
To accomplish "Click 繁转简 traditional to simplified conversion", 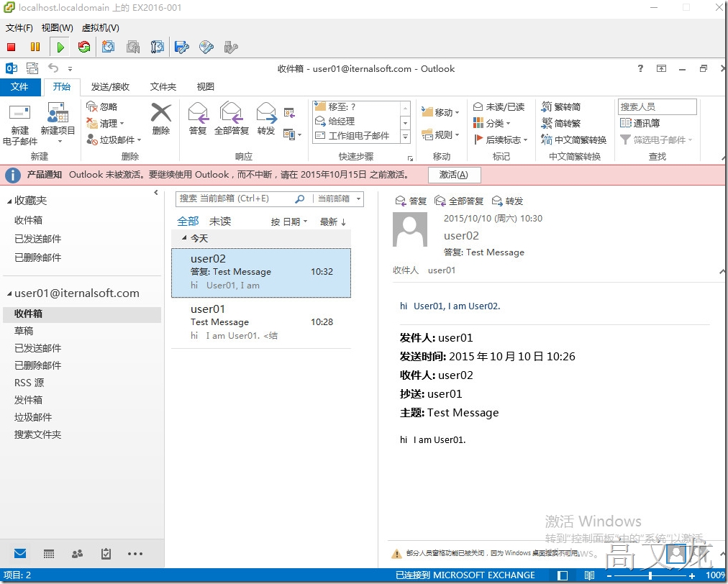I will click(x=561, y=106).
